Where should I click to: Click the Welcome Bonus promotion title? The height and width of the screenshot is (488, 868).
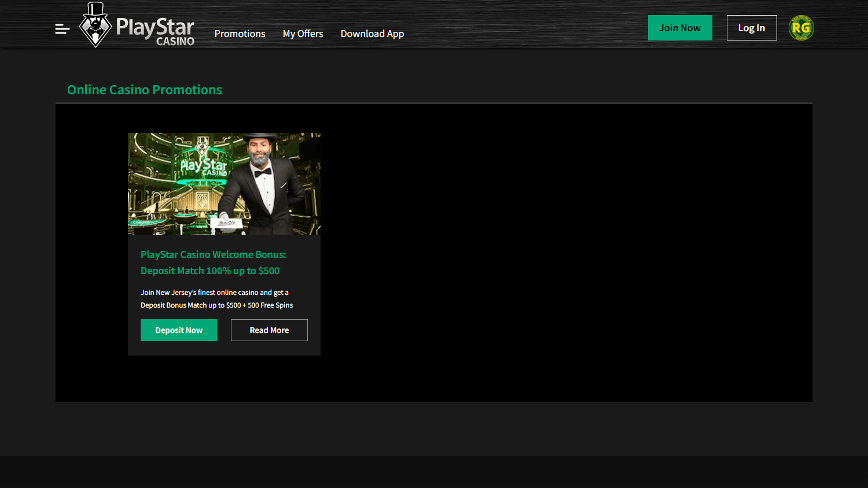(x=213, y=262)
